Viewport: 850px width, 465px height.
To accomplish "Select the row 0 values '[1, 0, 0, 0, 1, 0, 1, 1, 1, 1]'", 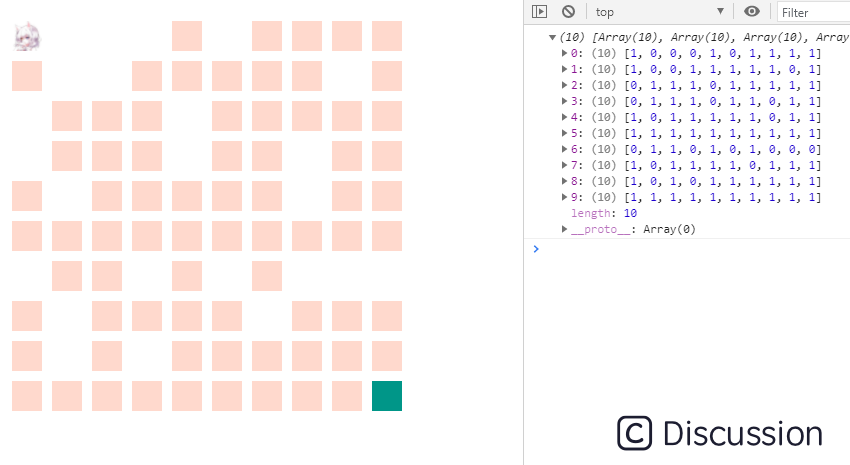I will (723, 53).
